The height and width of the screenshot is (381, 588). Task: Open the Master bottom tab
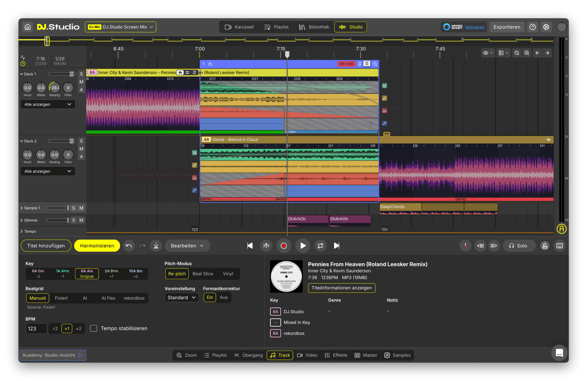click(x=366, y=355)
